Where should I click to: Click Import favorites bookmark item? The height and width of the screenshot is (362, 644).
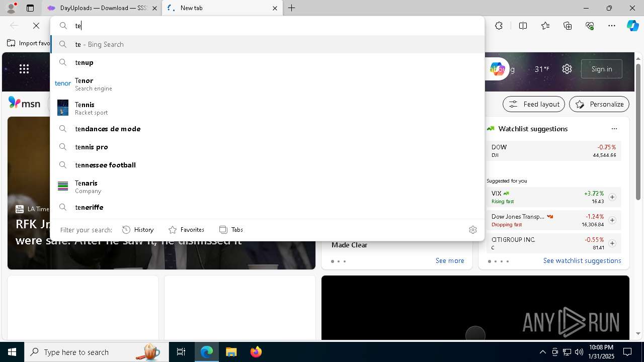point(29,43)
